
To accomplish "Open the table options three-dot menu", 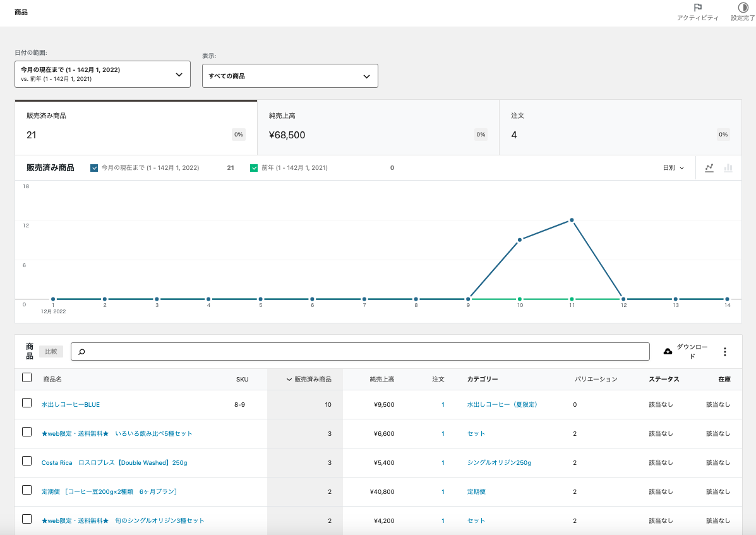I will (x=724, y=352).
